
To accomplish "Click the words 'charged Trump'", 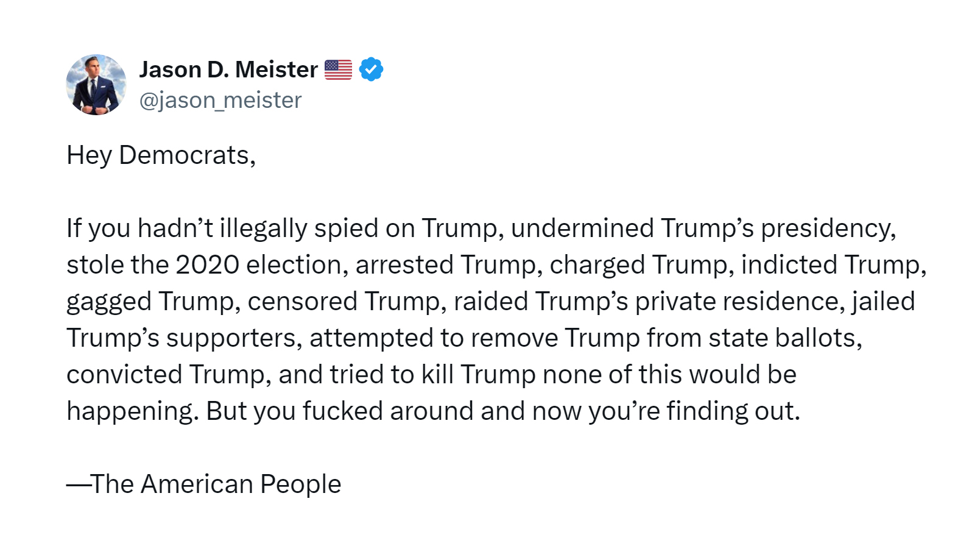I will point(640,265).
